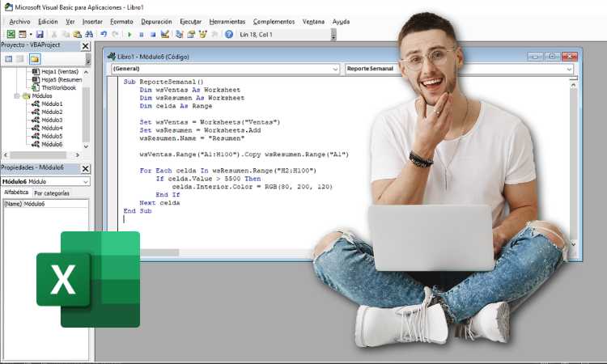Open the Object Browser from toolbar
Viewport: 607px width, 364px height.
coord(204,35)
